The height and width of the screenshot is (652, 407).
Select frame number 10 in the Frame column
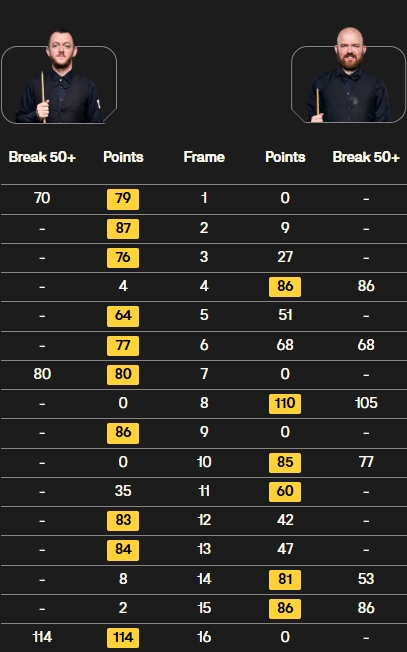click(x=204, y=462)
